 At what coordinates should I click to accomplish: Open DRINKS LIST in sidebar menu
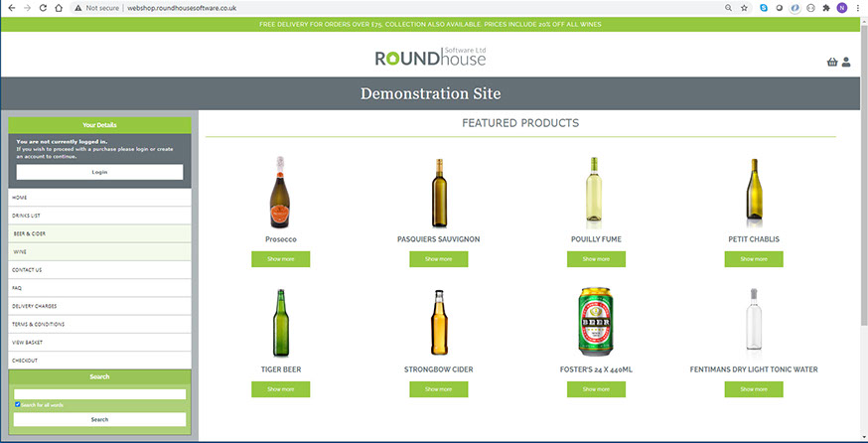(x=99, y=216)
